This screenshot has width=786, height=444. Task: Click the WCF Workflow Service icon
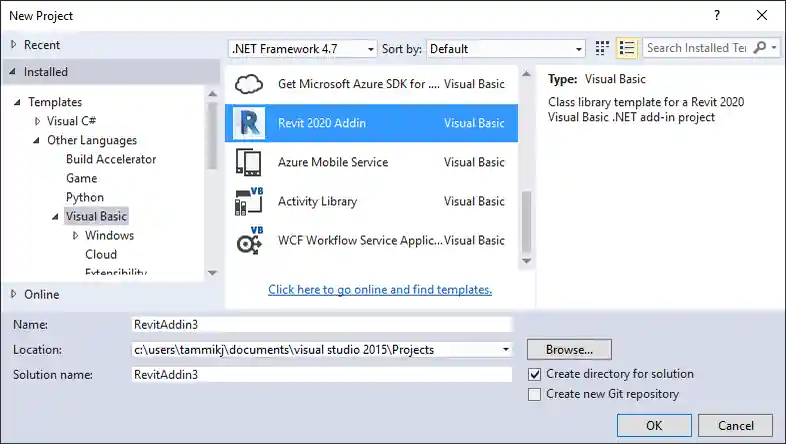coord(248,240)
